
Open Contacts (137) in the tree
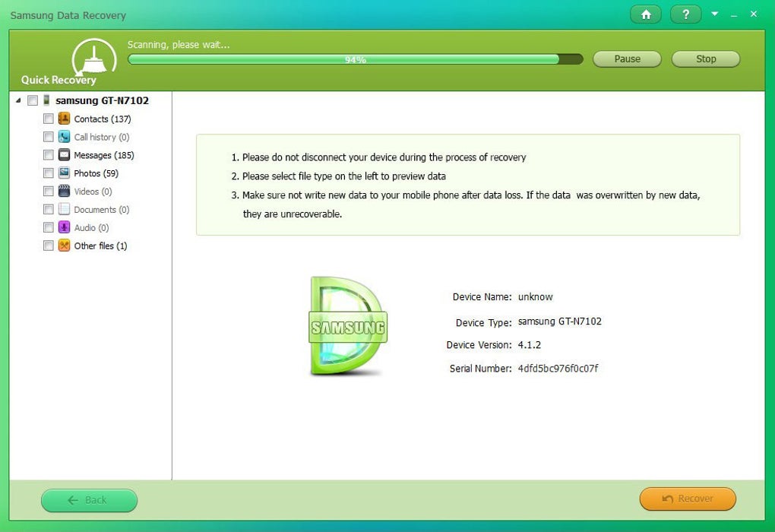pos(103,119)
